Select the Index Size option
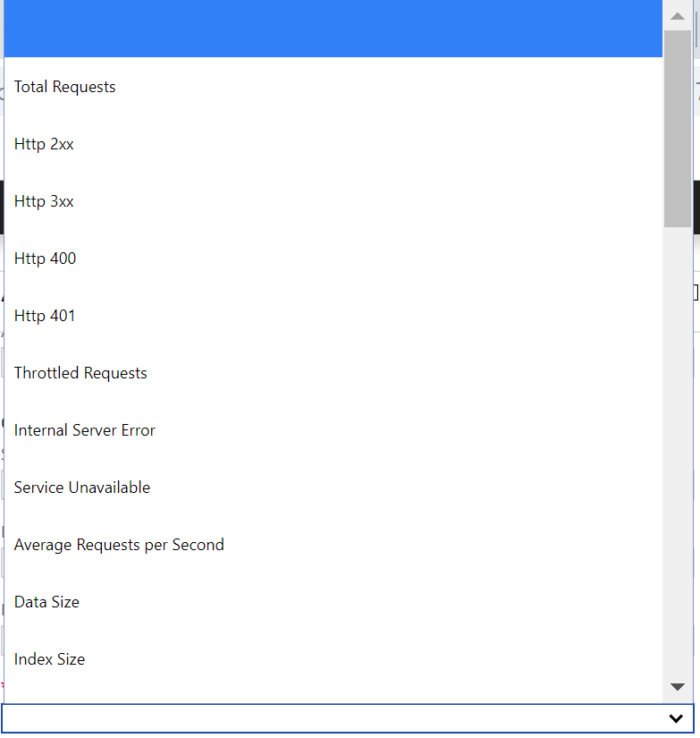 (333, 659)
